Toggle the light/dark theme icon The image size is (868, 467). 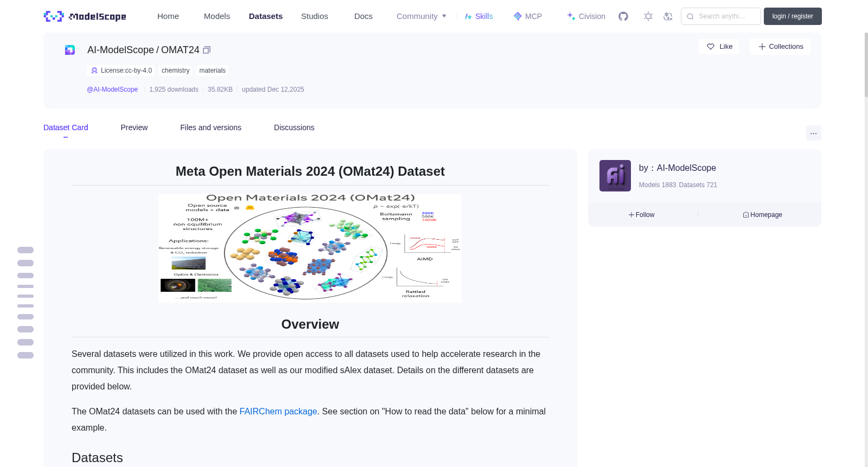click(648, 16)
